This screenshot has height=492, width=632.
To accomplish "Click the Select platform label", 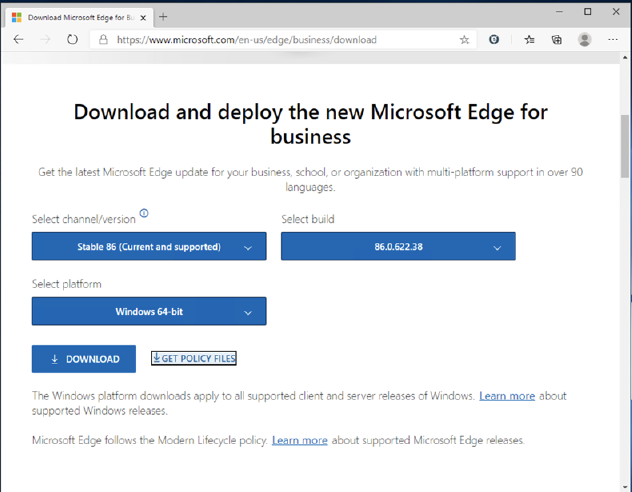I will pyautogui.click(x=67, y=284).
